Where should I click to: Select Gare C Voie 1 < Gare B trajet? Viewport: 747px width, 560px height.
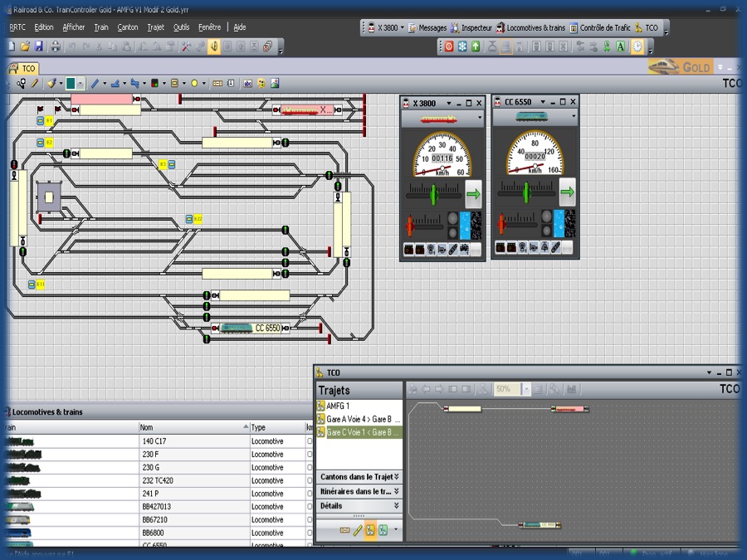pos(359,432)
